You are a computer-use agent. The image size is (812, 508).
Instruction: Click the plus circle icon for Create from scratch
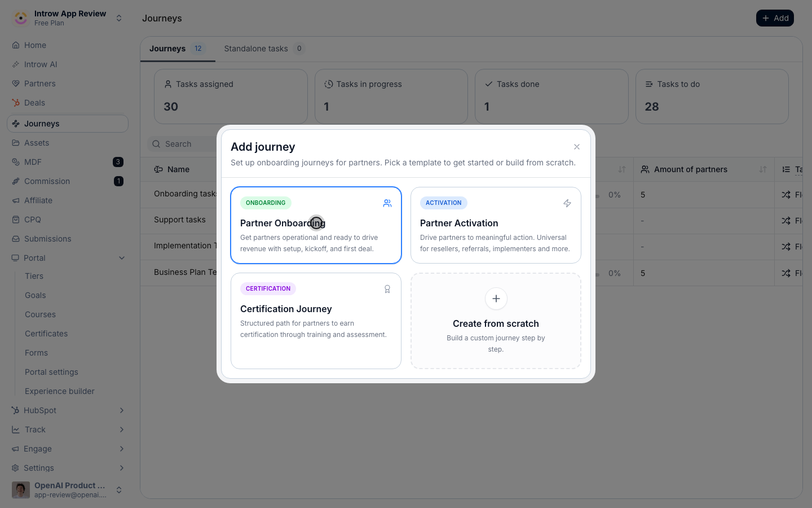[x=496, y=299]
